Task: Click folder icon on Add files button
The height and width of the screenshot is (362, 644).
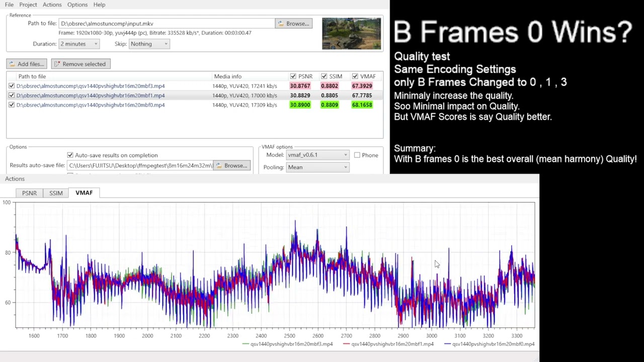Action: pyautogui.click(x=12, y=64)
